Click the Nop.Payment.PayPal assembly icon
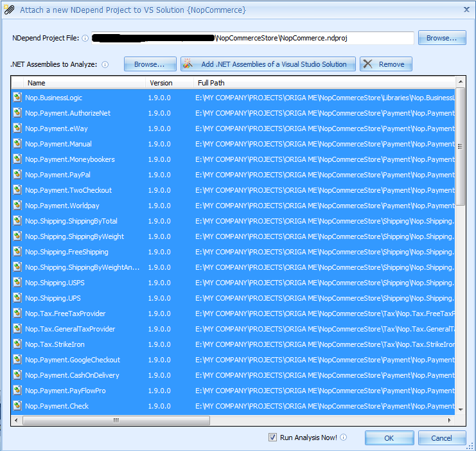This screenshot has height=451, width=476. click(x=17, y=175)
